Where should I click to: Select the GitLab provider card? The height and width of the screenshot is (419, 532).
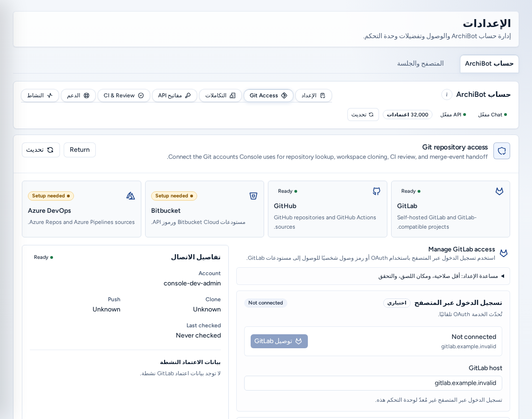coord(450,209)
